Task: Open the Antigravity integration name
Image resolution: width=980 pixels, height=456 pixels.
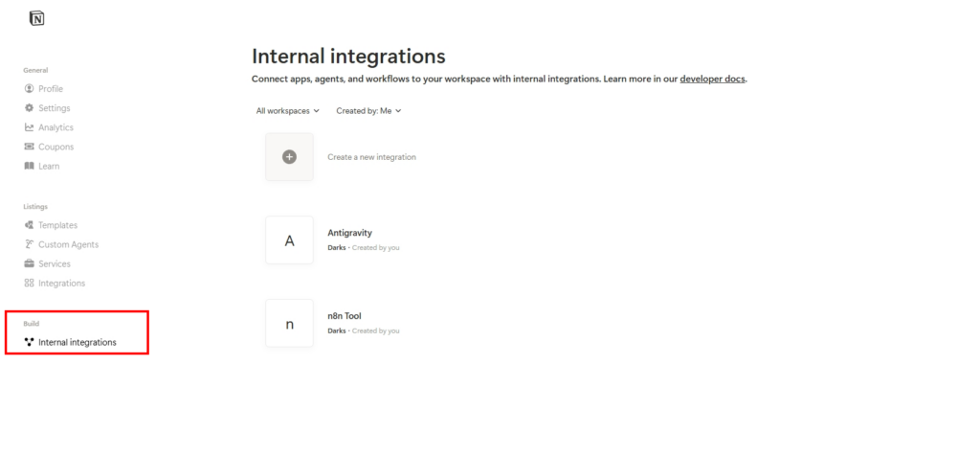Action: pyautogui.click(x=349, y=233)
